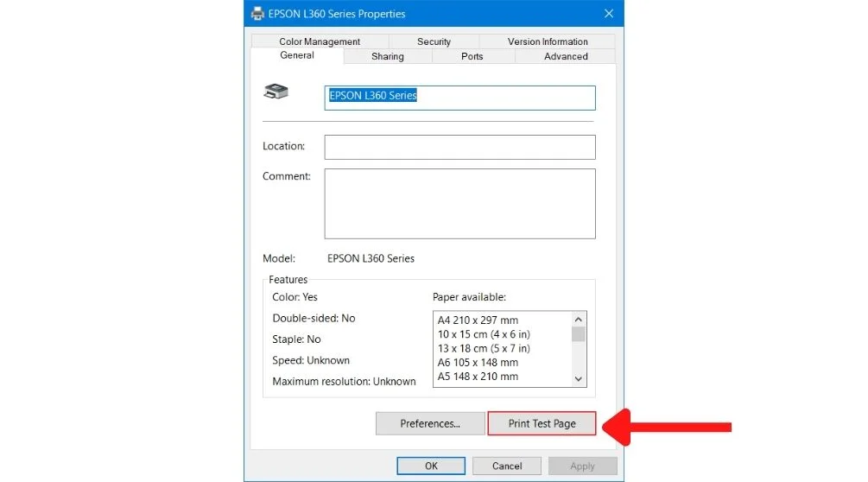
Task: Select "A5 148 x 210 mm" paper entry
Action: point(478,377)
